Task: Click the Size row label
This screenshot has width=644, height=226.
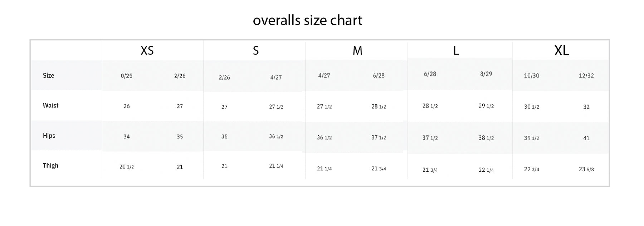Action: pos(49,75)
